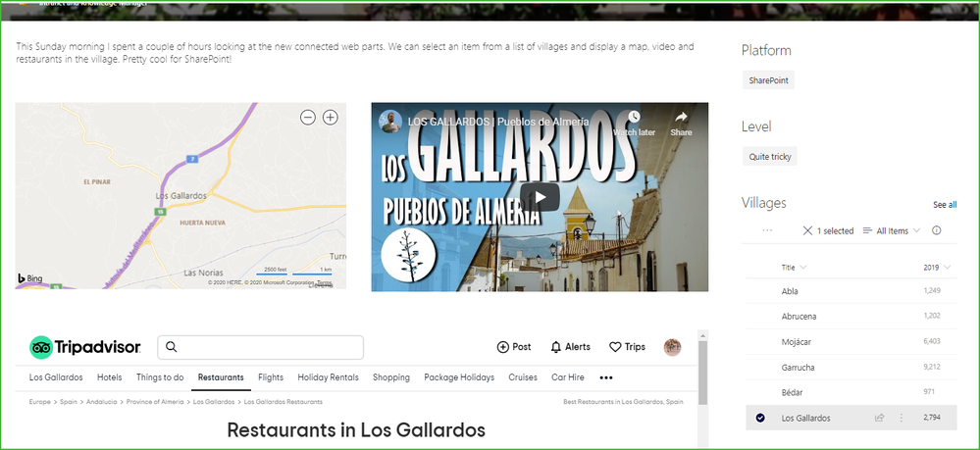980x450 pixels.
Task: Open the list details info icon
Action: coord(936,230)
